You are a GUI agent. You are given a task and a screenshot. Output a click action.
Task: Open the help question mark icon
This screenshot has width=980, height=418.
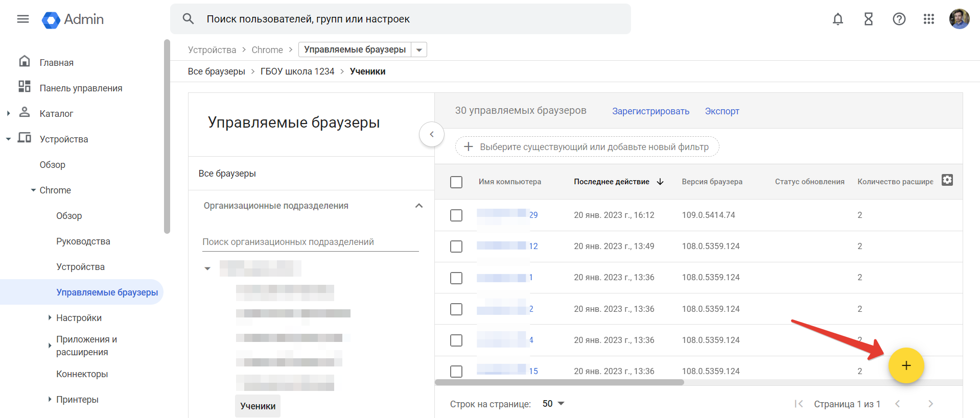pos(899,19)
